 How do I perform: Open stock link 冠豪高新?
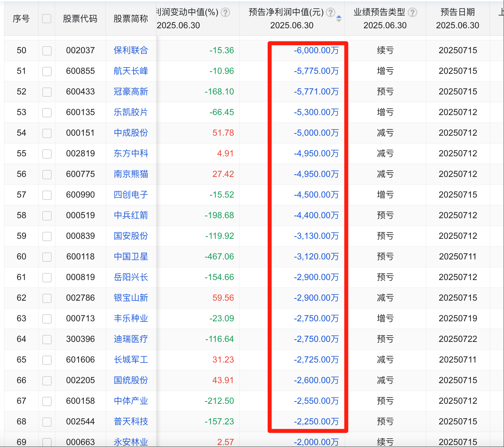click(x=131, y=91)
